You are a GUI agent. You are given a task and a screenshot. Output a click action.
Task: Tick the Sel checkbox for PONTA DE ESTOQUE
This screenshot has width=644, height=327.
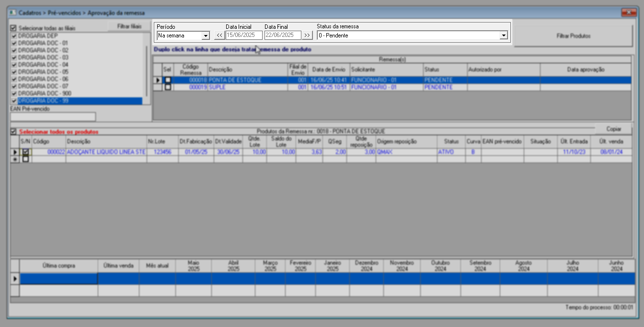168,80
